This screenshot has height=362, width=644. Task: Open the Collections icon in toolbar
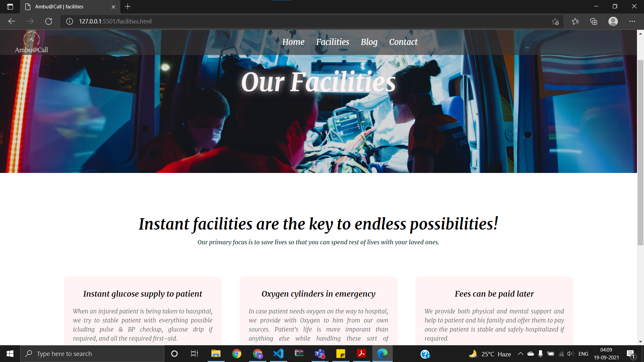594,21
